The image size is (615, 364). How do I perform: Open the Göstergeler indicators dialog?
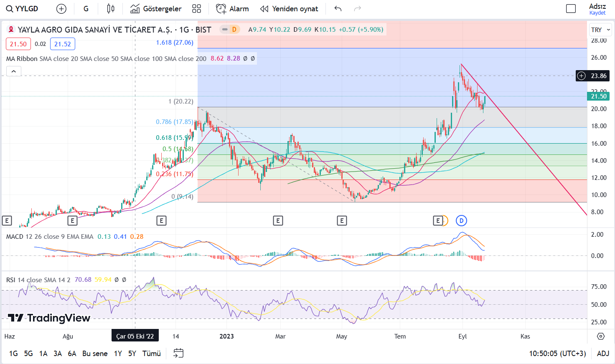[156, 9]
